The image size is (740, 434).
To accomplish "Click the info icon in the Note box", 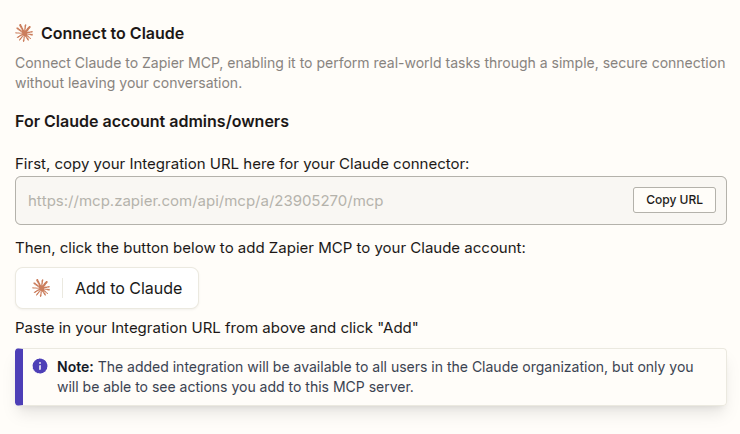I will 40,366.
